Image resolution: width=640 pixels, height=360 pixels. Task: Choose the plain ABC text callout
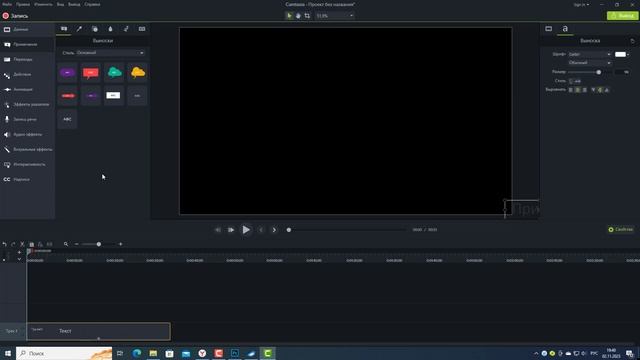coord(67,119)
